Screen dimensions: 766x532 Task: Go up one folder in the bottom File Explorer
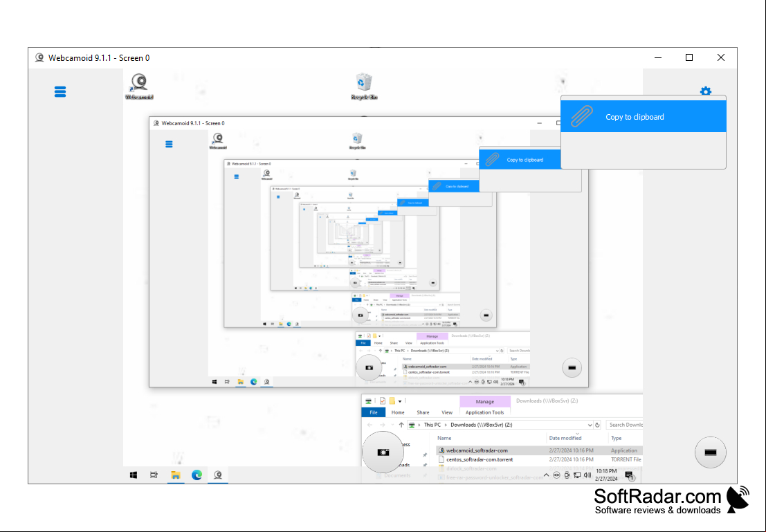(x=401, y=425)
